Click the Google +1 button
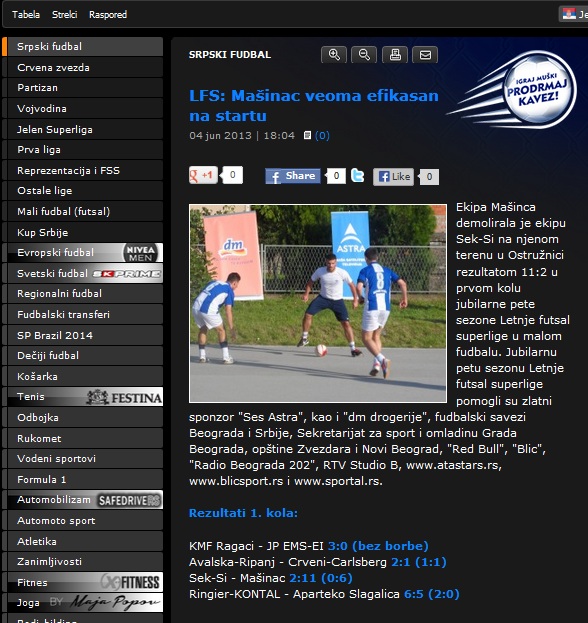 pos(203,175)
